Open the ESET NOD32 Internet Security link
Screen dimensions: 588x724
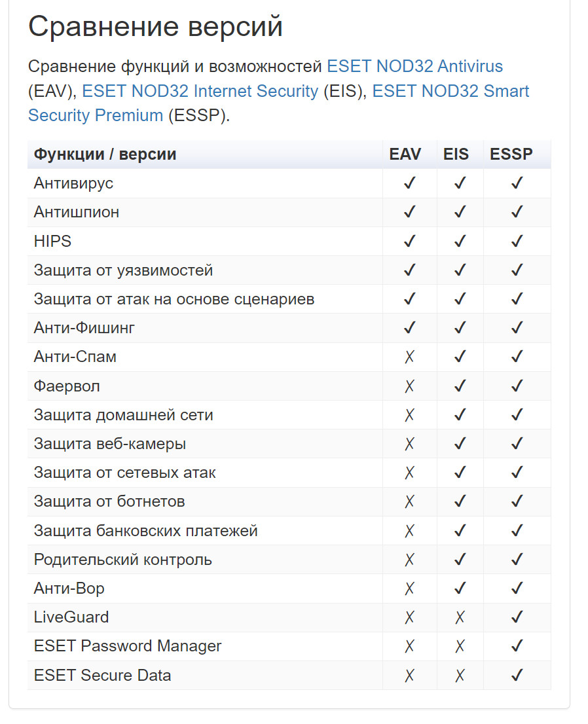pyautogui.click(x=200, y=91)
